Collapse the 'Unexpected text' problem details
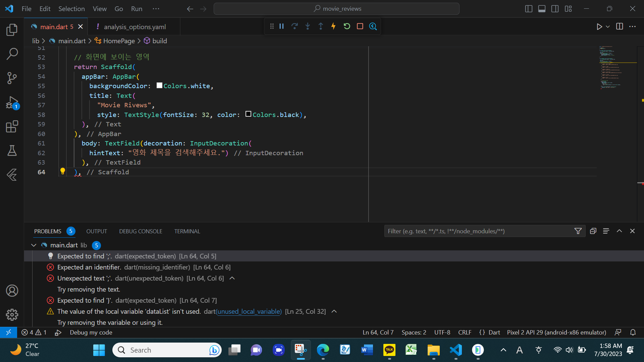 point(232,279)
